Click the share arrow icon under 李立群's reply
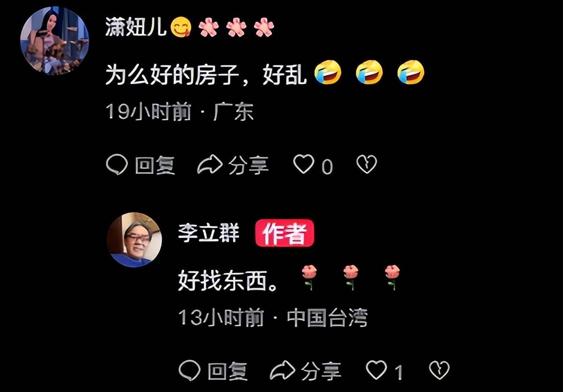Image resolution: width=563 pixels, height=392 pixels. click(x=282, y=370)
